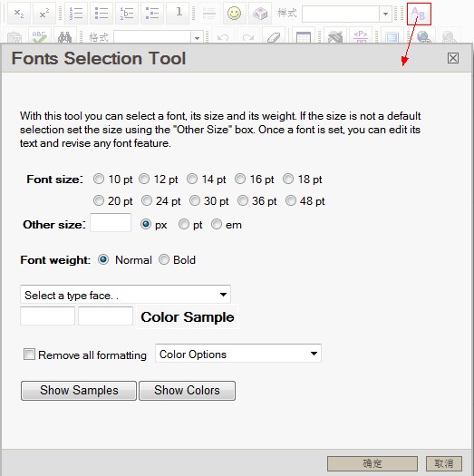Screen dimensions: 474x476
Task: Enable the Remove all formatting checkbox
Action: pos(29,355)
